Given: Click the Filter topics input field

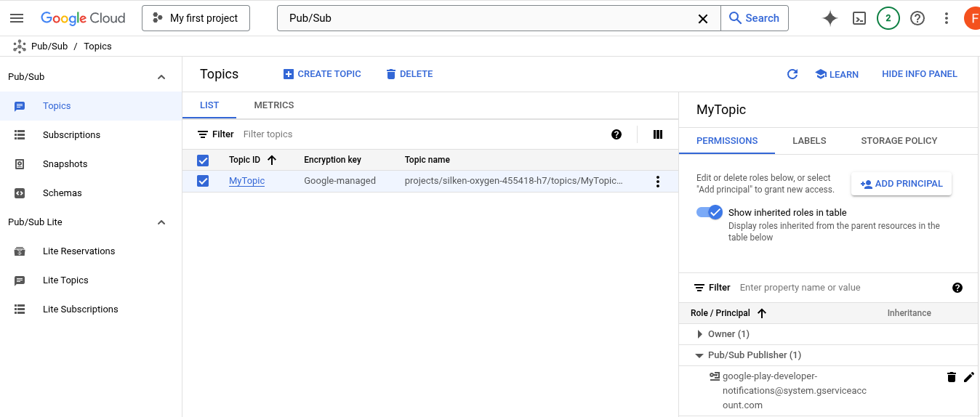Looking at the screenshot, I should 422,134.
